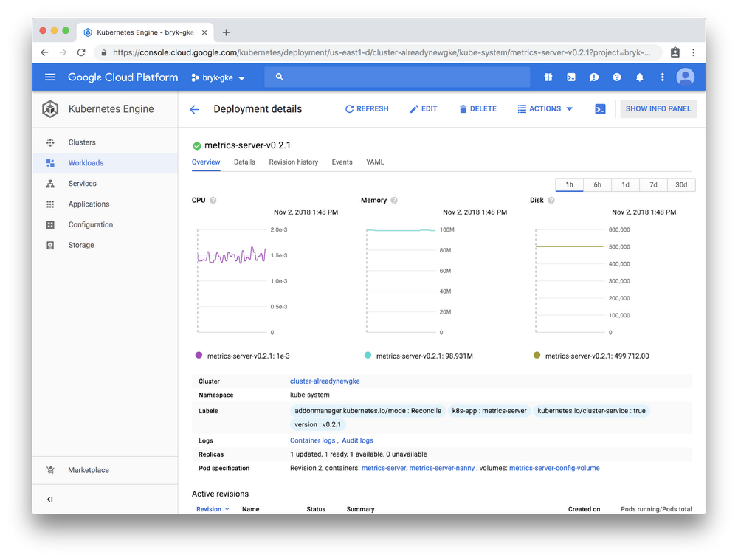This screenshot has width=738, height=560.
Task: Sort by the Revision column header
Action: tap(213, 508)
